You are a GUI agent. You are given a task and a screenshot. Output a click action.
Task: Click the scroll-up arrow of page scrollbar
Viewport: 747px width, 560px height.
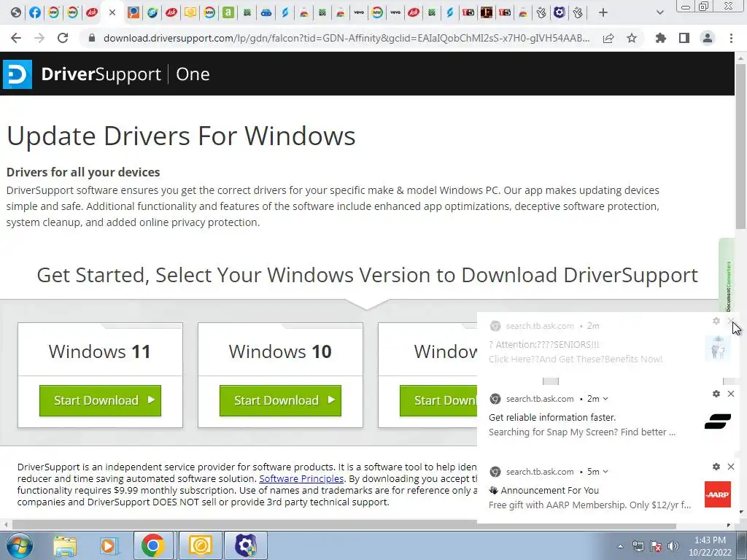pyautogui.click(x=741, y=58)
